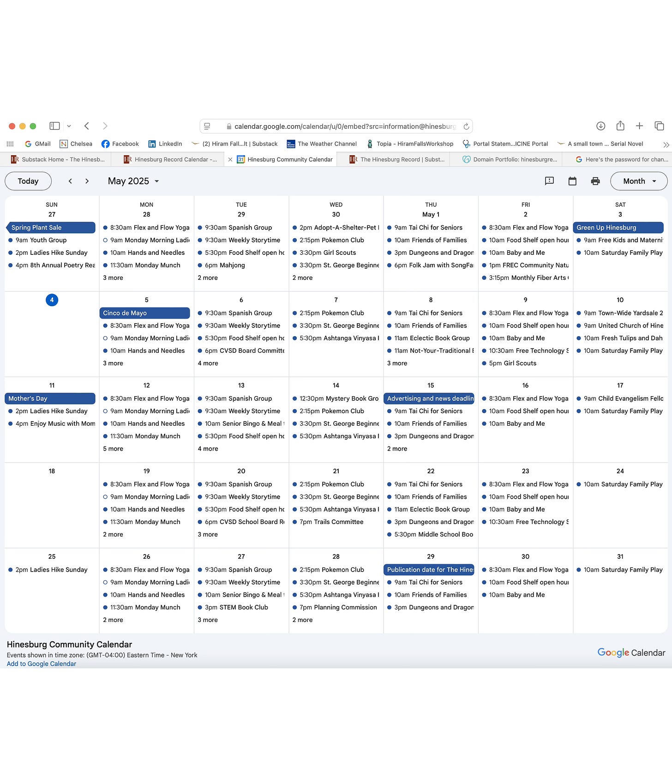Go to the previous month arrow
The height and width of the screenshot is (784, 672).
70,181
